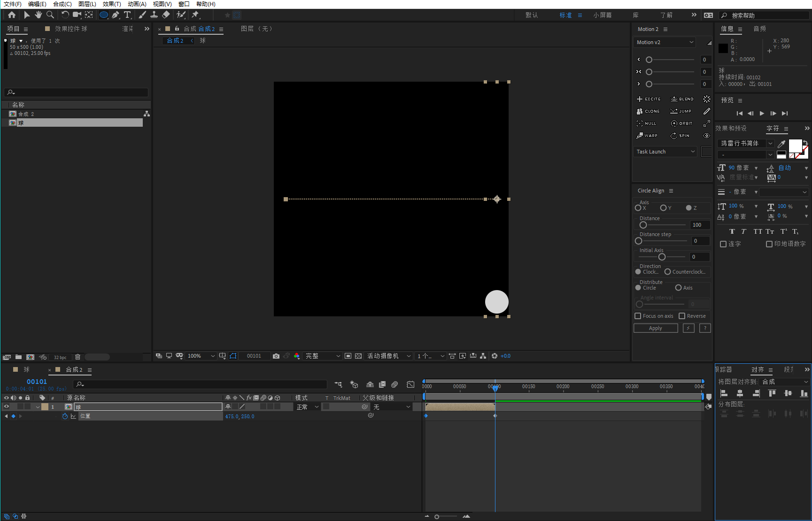Open the 100% magnification dropdown
This screenshot has height=521, width=812.
(x=201, y=356)
